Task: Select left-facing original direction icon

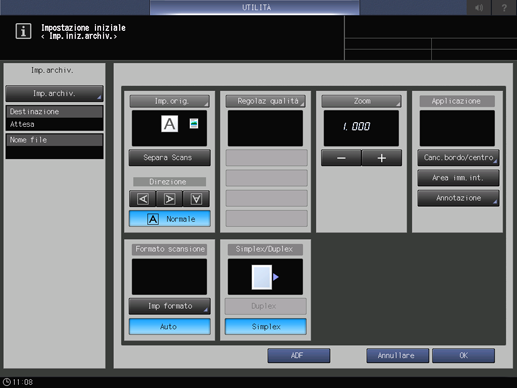Action: point(143,199)
